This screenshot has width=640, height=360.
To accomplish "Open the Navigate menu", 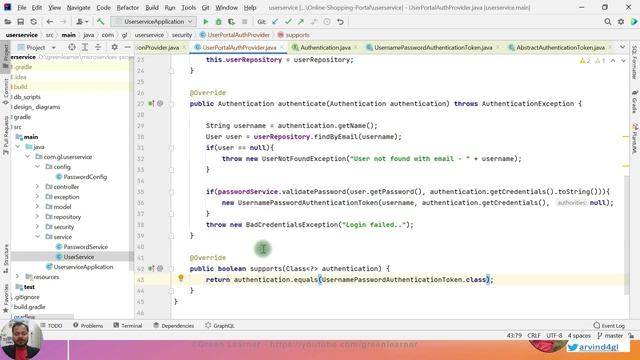I will [x=78, y=7].
